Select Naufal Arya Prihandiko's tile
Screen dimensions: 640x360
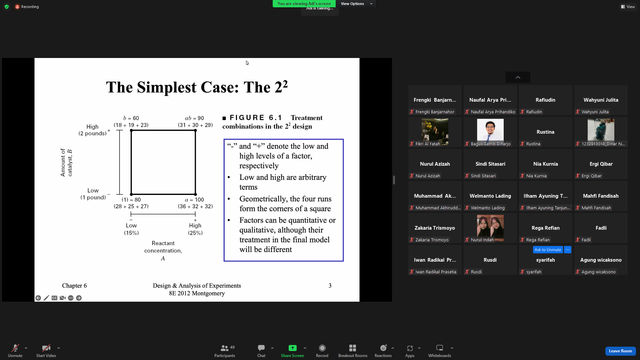[x=490, y=100]
